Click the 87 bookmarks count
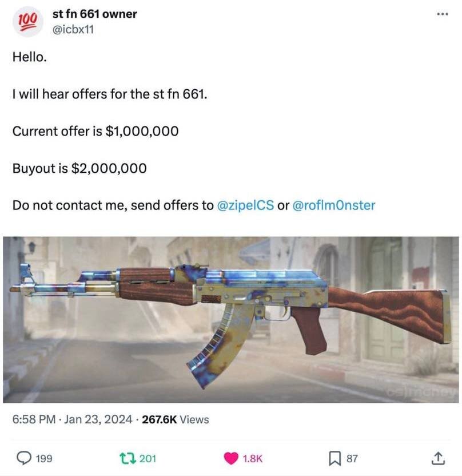Screen dimensions: 462x476 pyautogui.click(x=352, y=458)
